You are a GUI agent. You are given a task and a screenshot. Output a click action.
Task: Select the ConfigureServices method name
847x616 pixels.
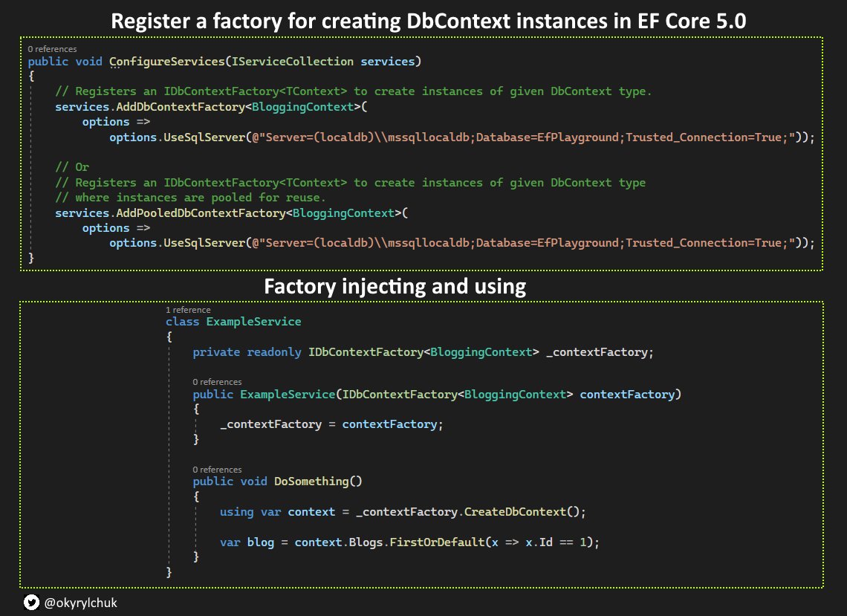[167, 62]
